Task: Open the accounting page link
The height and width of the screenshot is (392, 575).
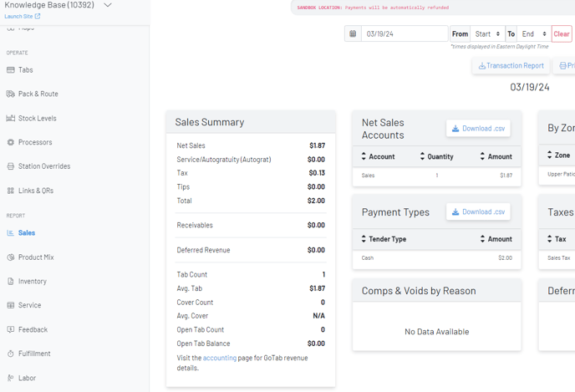Action: [x=219, y=358]
